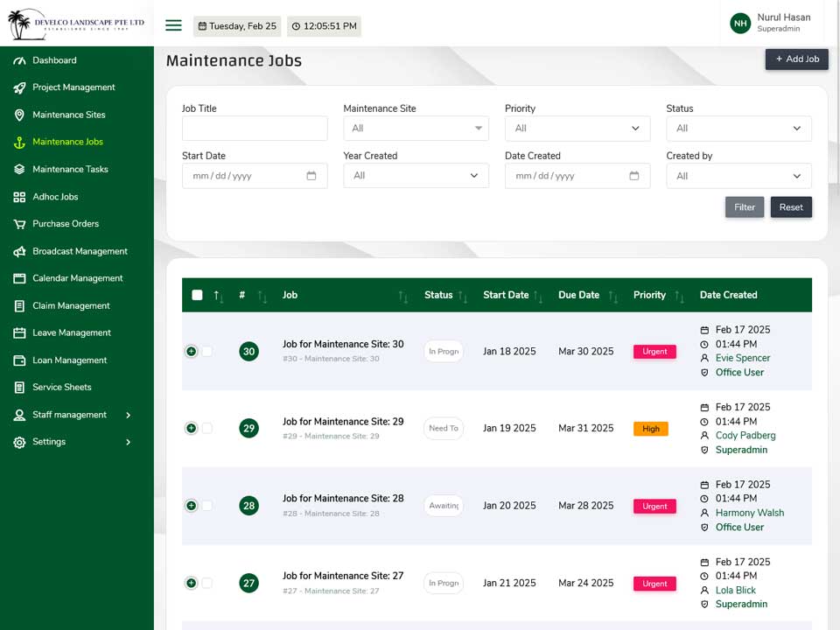The height and width of the screenshot is (630, 840).
Task: Expand row details for job 30
Action: pos(191,352)
